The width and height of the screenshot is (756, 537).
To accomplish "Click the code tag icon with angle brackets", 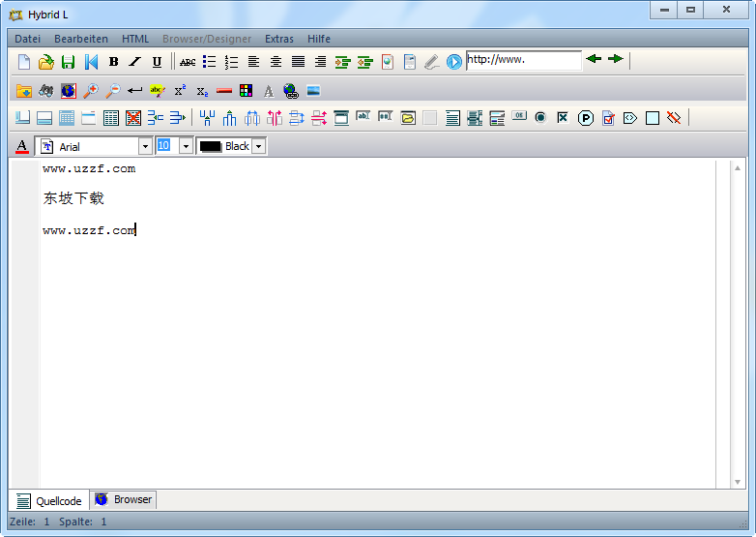I will pyautogui.click(x=630, y=118).
